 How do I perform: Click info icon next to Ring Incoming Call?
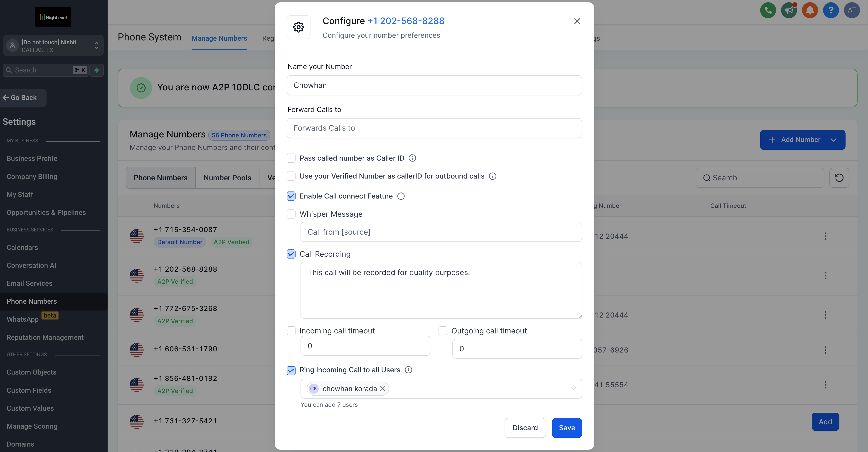408,370
